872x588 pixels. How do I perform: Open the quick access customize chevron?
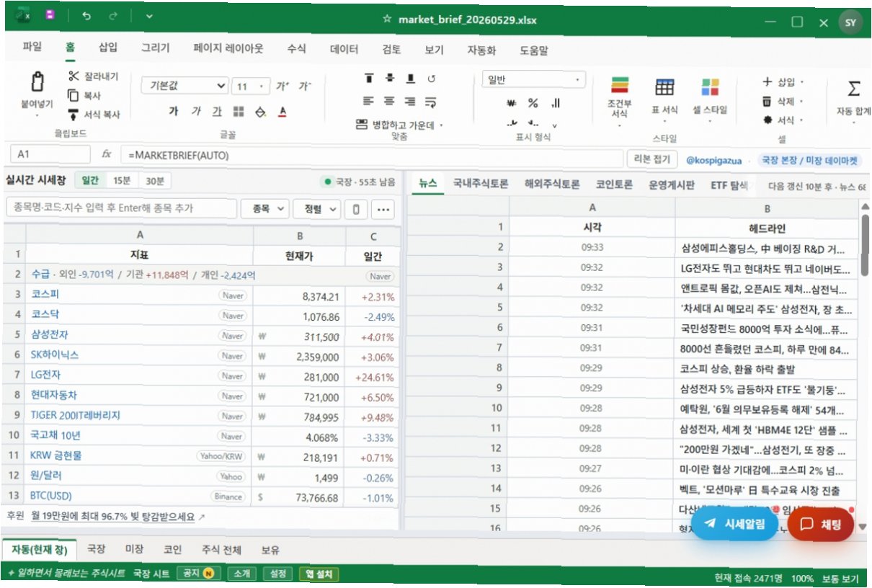point(148,16)
